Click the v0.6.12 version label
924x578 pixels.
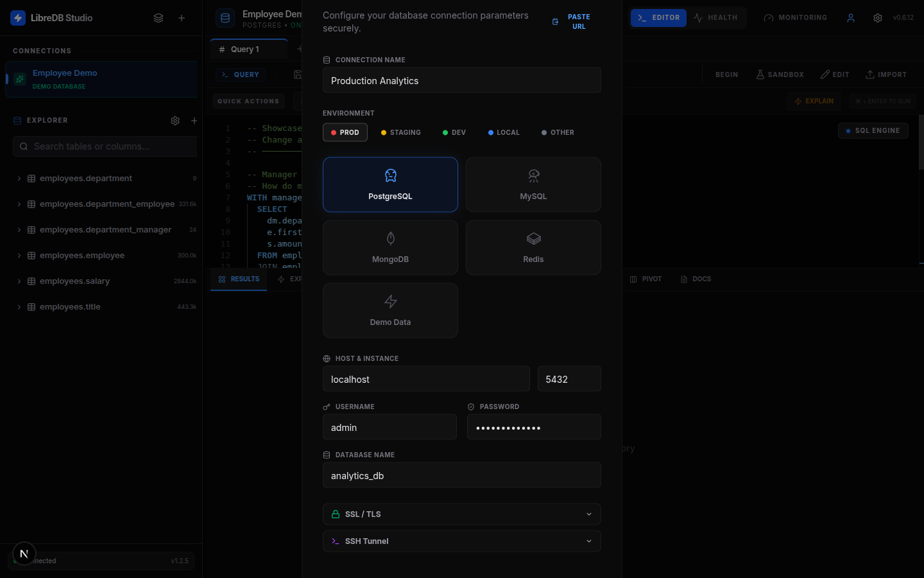[903, 18]
